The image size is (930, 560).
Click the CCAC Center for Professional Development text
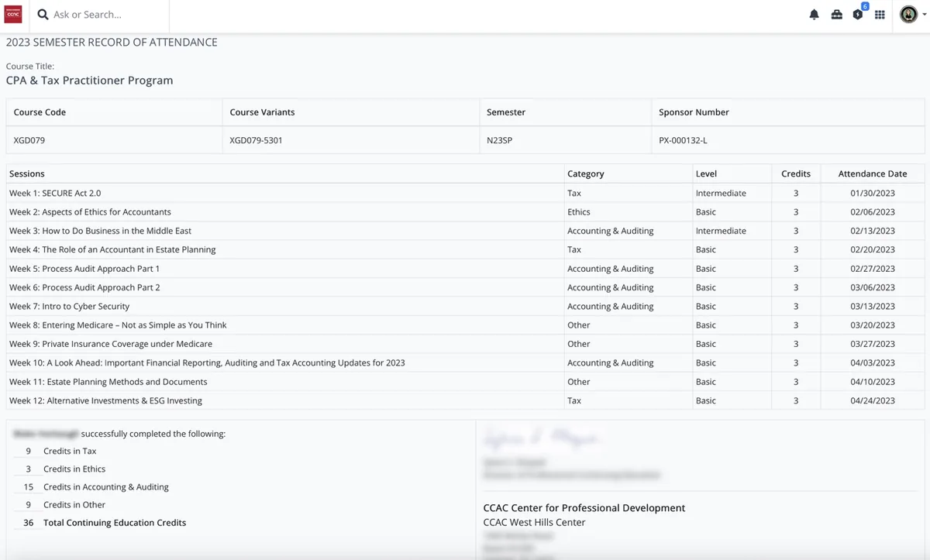tap(584, 507)
